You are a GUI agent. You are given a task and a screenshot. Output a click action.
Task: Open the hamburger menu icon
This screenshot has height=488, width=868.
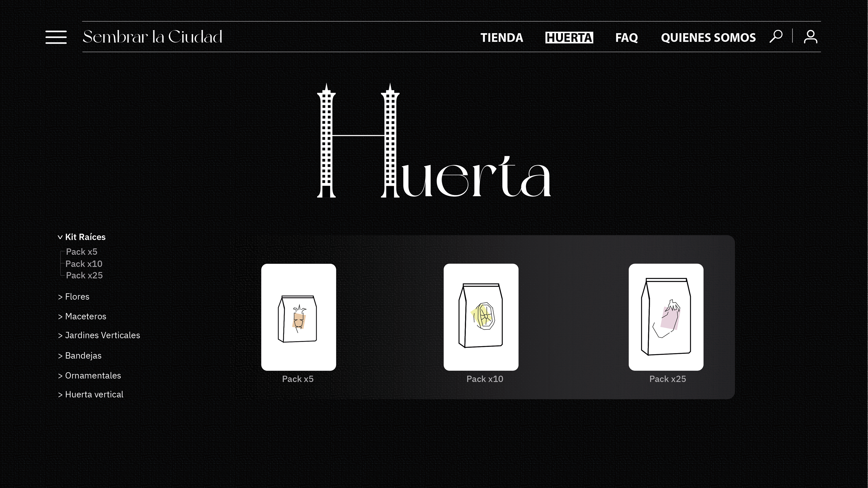coord(56,37)
